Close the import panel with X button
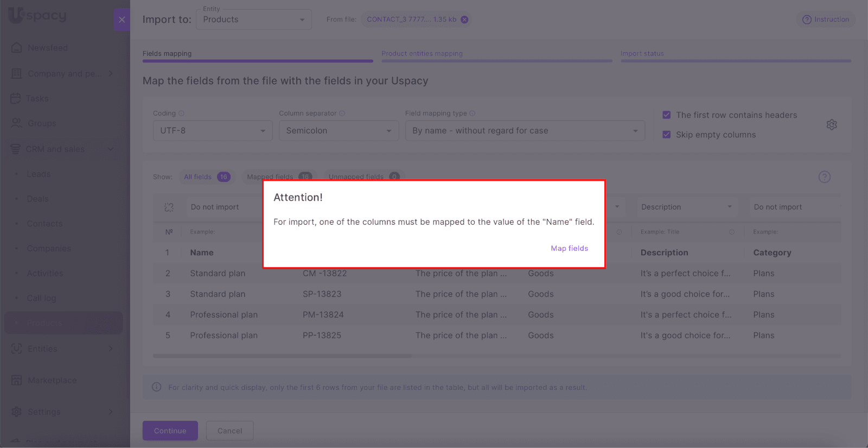The width and height of the screenshot is (868, 448). click(122, 20)
